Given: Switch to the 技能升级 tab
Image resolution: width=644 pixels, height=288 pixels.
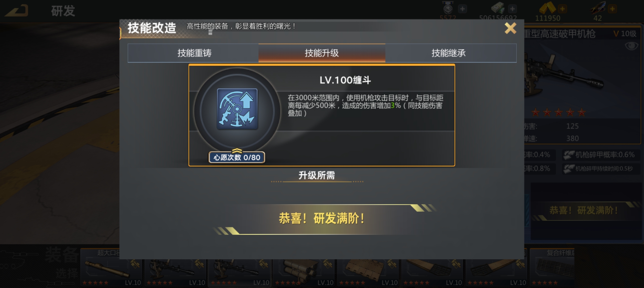Looking at the screenshot, I should (322, 53).
